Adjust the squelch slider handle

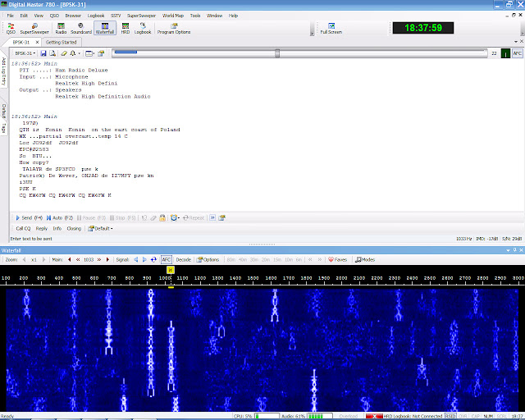(x=277, y=53)
